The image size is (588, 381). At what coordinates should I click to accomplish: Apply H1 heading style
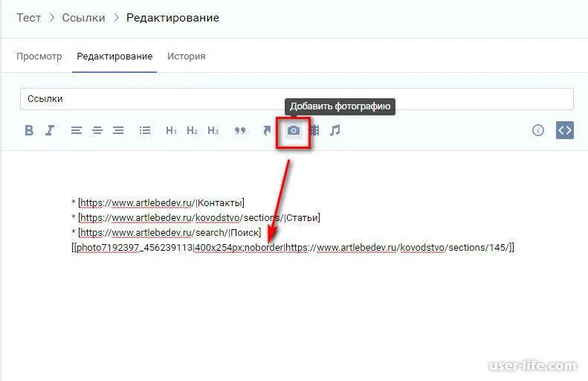pyautogui.click(x=171, y=130)
